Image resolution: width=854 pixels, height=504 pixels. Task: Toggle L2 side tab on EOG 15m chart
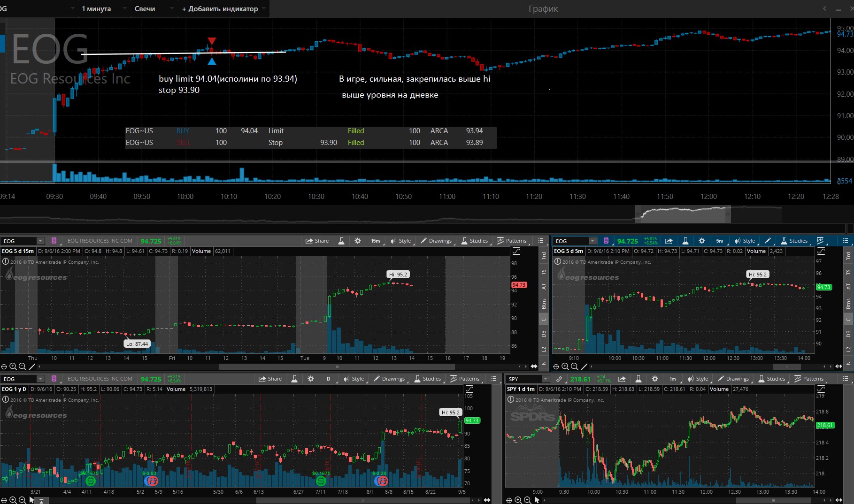tap(544, 350)
